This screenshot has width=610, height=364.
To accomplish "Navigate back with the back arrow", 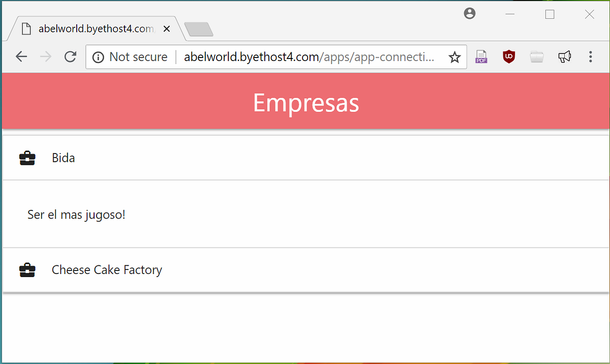I will tap(21, 56).
